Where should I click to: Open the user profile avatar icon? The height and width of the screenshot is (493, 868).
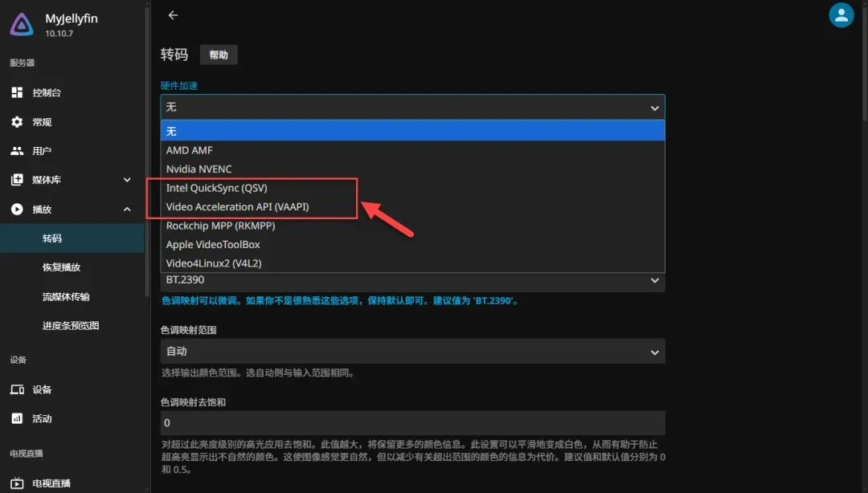[841, 15]
